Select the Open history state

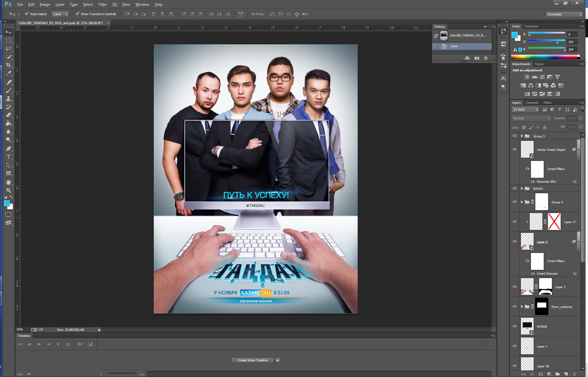click(462, 46)
